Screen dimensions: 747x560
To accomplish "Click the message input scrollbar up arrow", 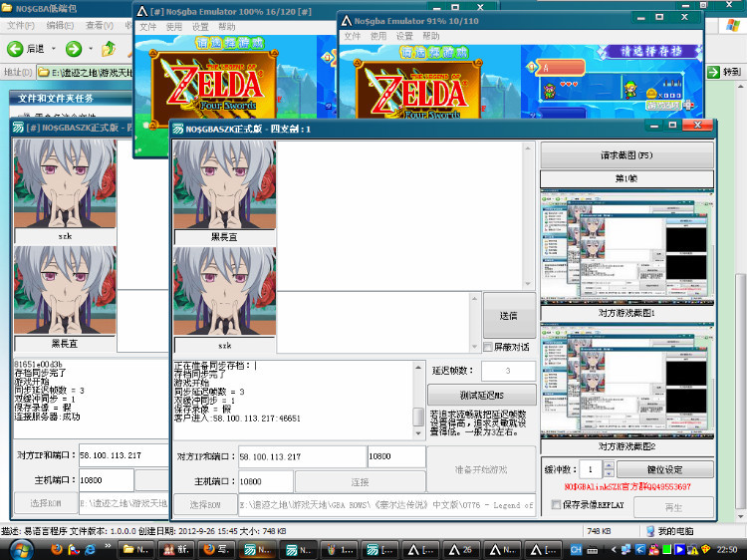I will pos(474,298).
